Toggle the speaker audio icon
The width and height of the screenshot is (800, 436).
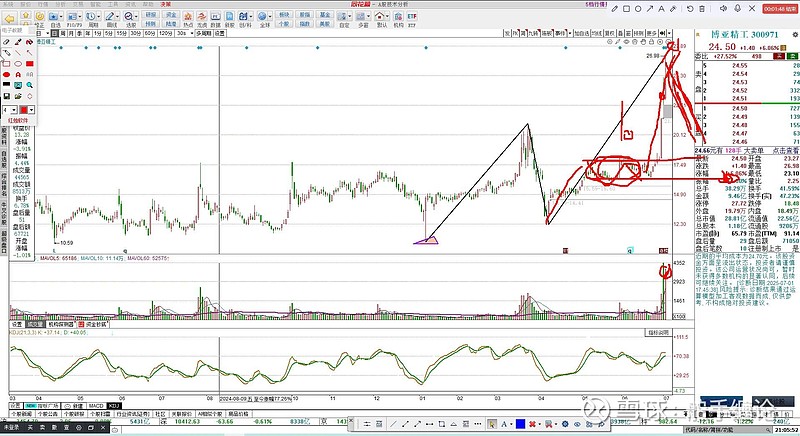(723, 8)
